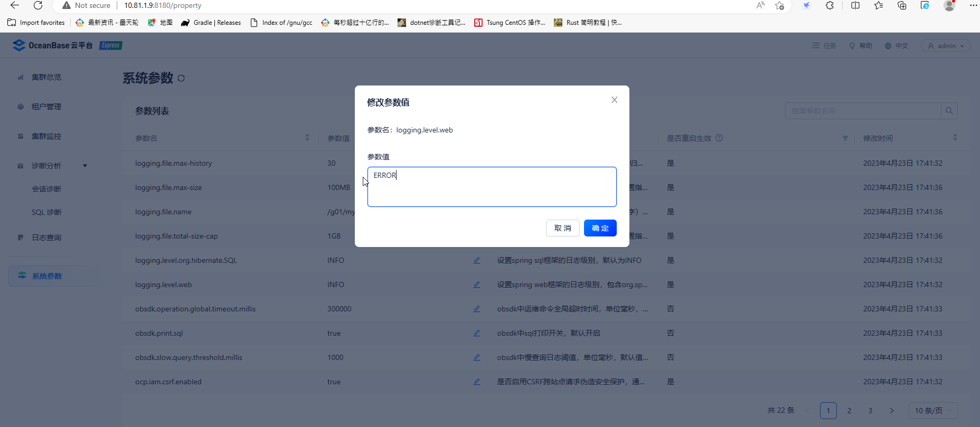
Task: Open the dotnet诊断工具 bookmark
Action: pos(431,23)
